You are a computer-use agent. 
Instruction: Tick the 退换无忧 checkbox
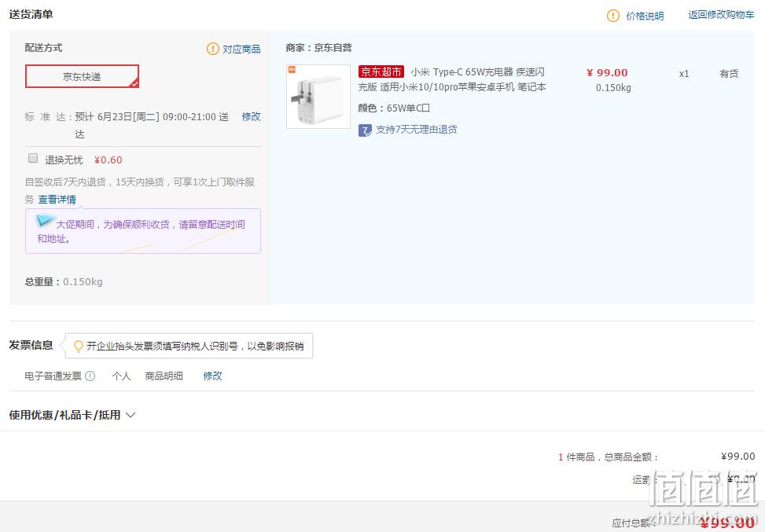(x=33, y=158)
